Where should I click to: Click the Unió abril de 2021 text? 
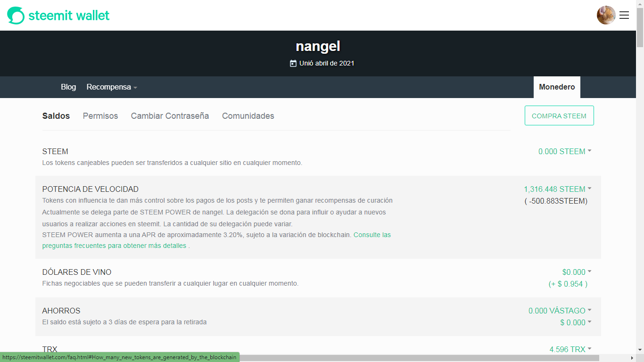pyautogui.click(x=327, y=63)
